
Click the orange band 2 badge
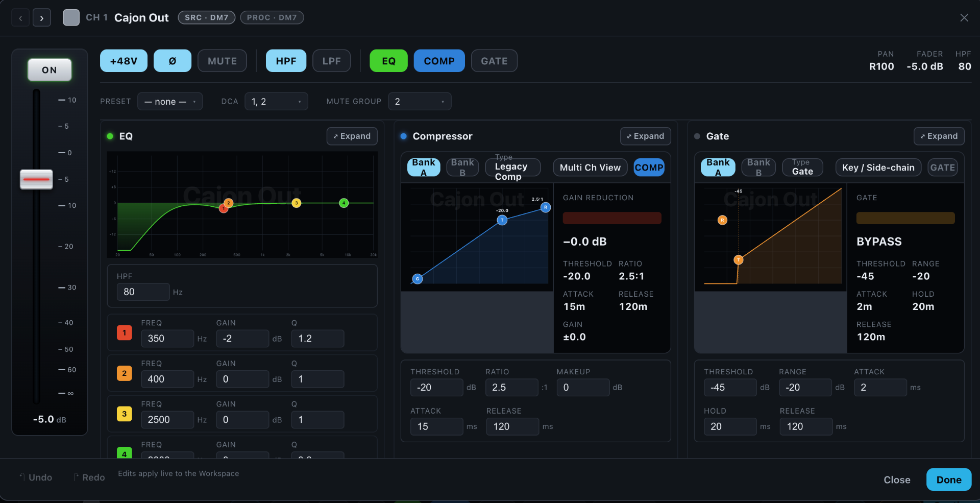click(x=125, y=373)
